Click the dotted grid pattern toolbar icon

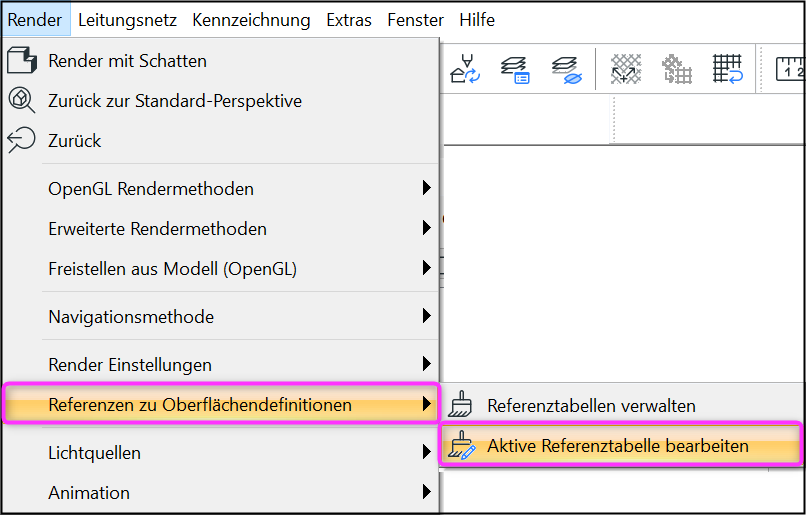click(x=676, y=69)
